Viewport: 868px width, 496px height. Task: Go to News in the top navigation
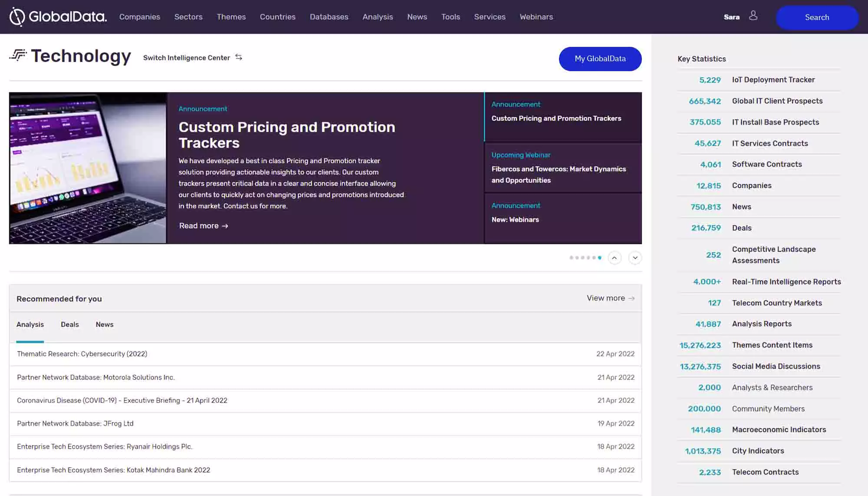click(417, 17)
